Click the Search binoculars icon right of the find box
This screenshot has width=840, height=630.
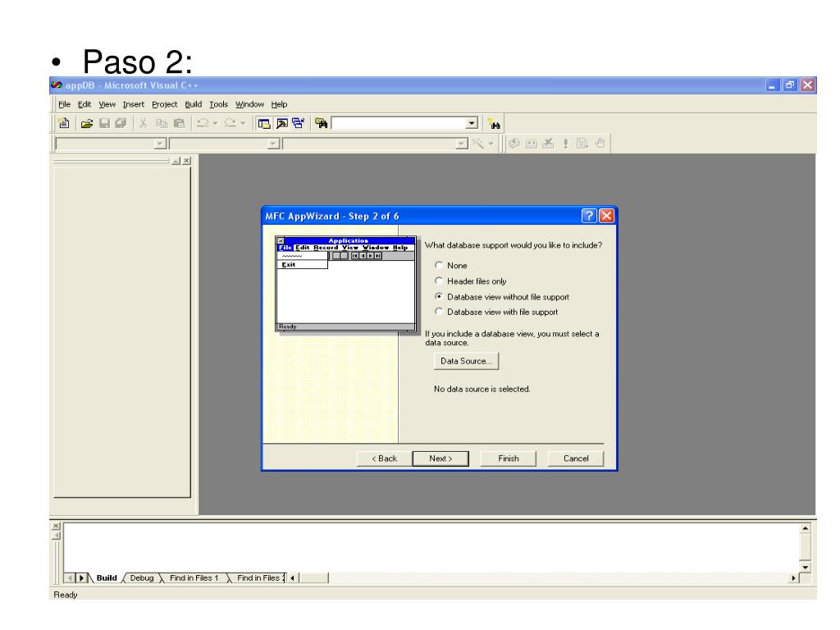pyautogui.click(x=494, y=125)
